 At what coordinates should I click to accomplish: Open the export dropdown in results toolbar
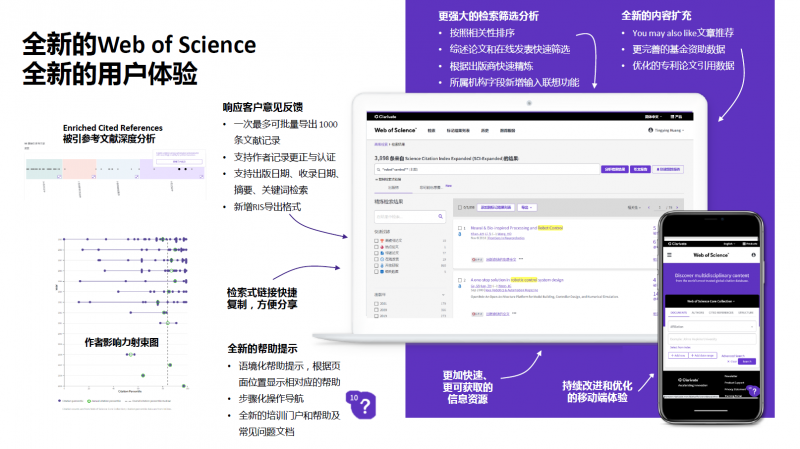coord(525,207)
